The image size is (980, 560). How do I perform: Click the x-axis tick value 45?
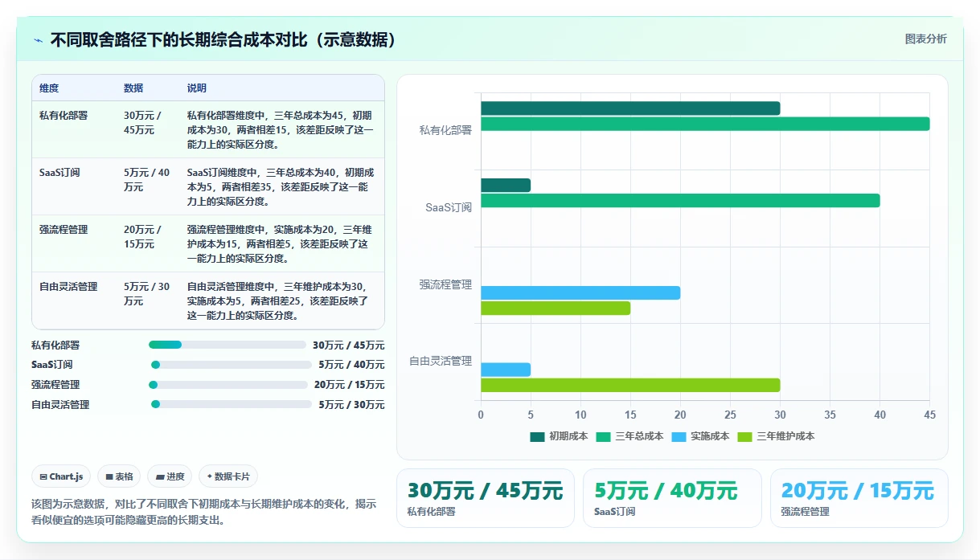tap(930, 415)
